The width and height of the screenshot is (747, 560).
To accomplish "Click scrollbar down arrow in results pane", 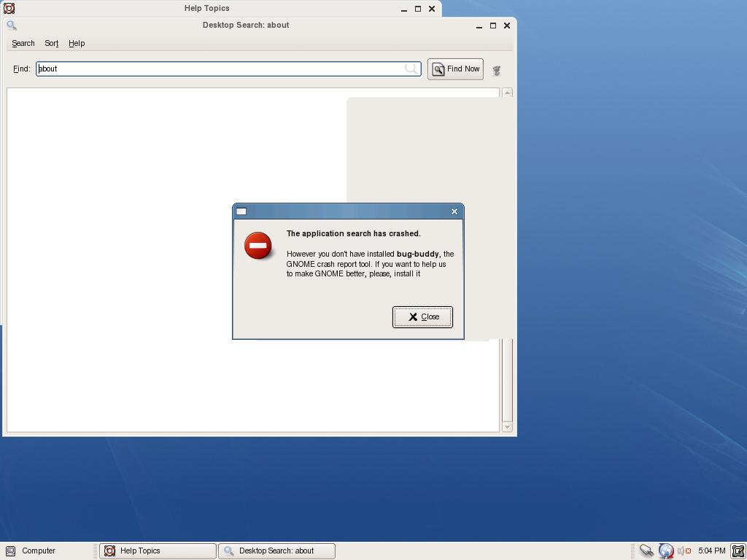I will tap(508, 427).
